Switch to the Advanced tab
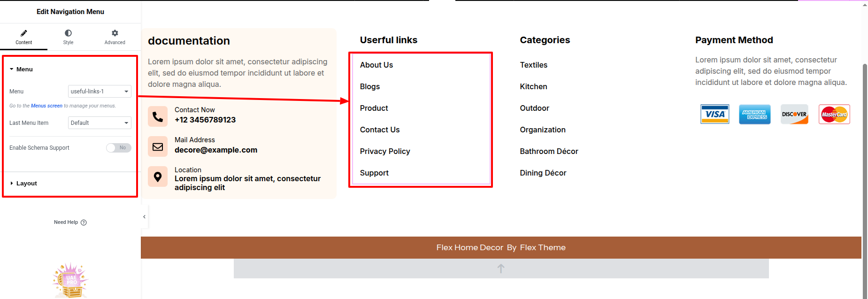 coord(115,37)
